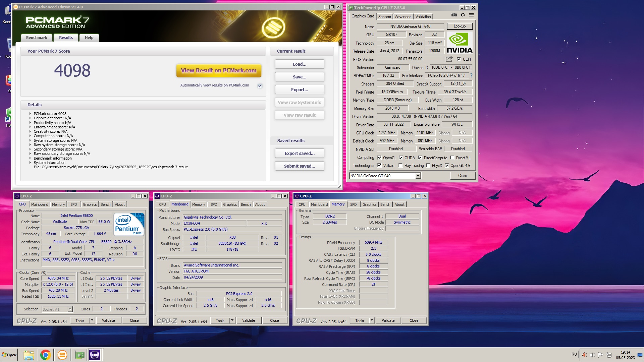The width and height of the screenshot is (644, 362).
Task: Open the GPU selection dropdown in GPU-Z
Action: 418,176
